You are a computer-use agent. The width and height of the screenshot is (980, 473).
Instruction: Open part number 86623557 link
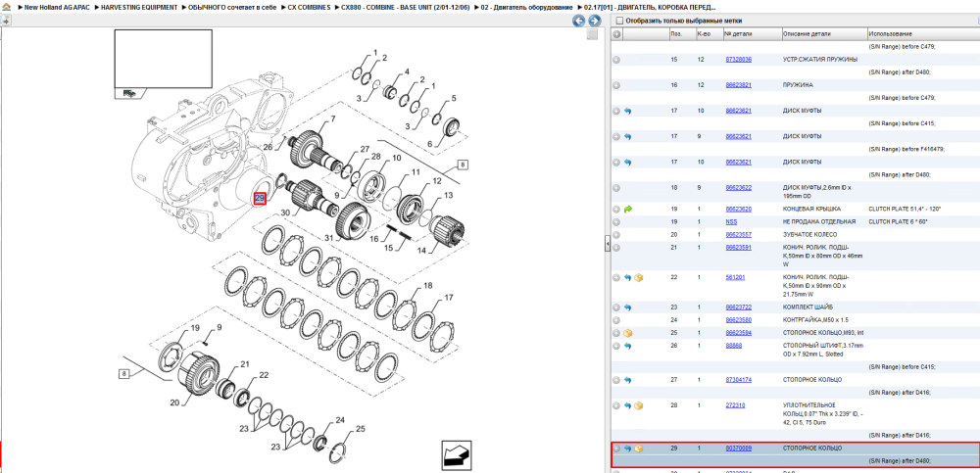(x=738, y=235)
